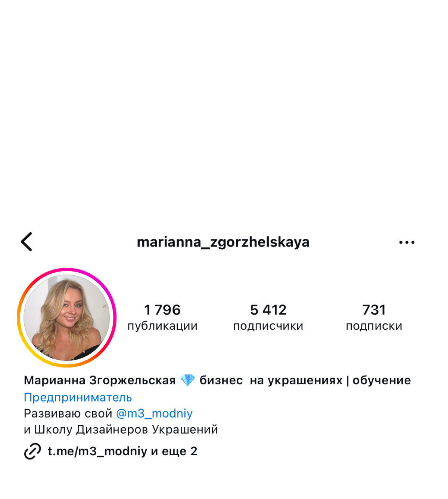Open the 5 412 followers number
Viewport: 448px width, 499px height.
tap(268, 310)
